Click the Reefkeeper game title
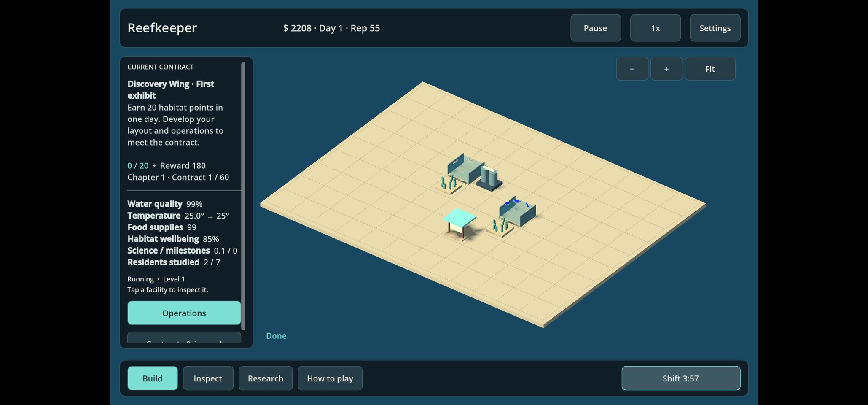 [162, 28]
